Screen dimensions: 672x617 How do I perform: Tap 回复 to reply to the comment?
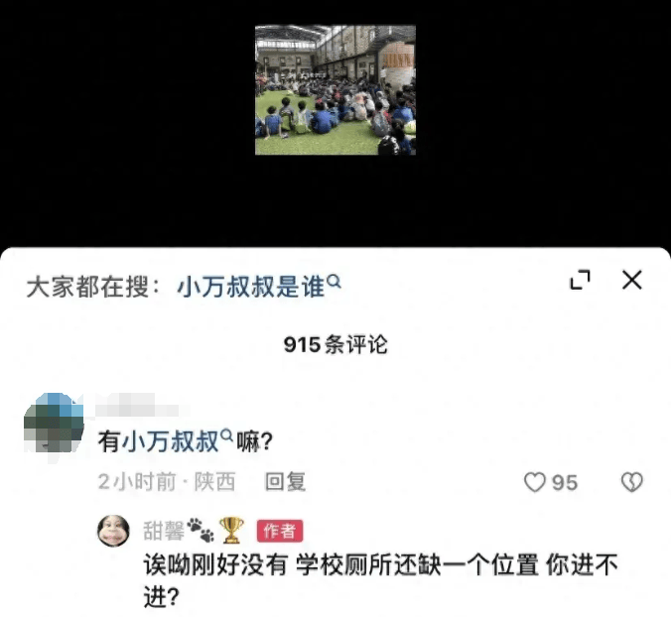(x=286, y=482)
